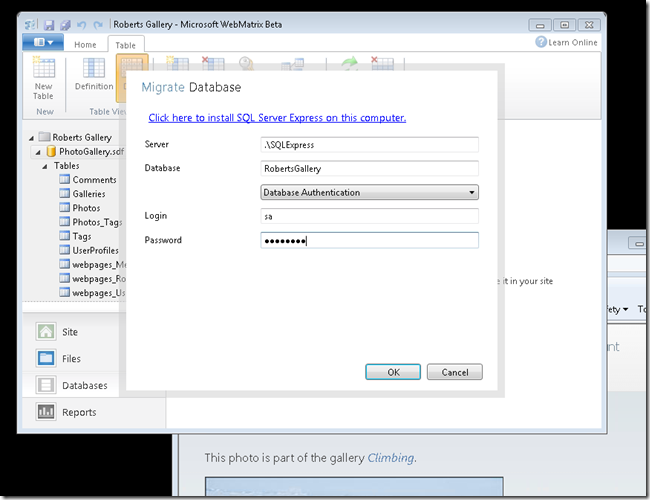Select the webpages_Membership table
The height and width of the screenshot is (500, 650).
(x=99, y=265)
